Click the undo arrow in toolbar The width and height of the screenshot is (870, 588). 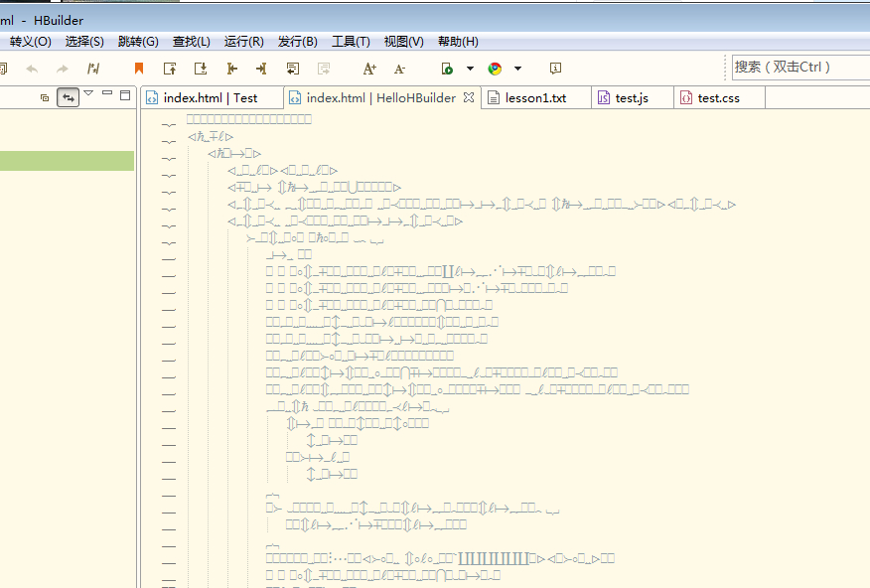[x=32, y=69]
